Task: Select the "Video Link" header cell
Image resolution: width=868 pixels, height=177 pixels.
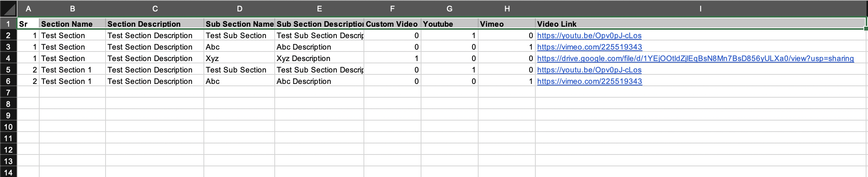Action: [700, 24]
